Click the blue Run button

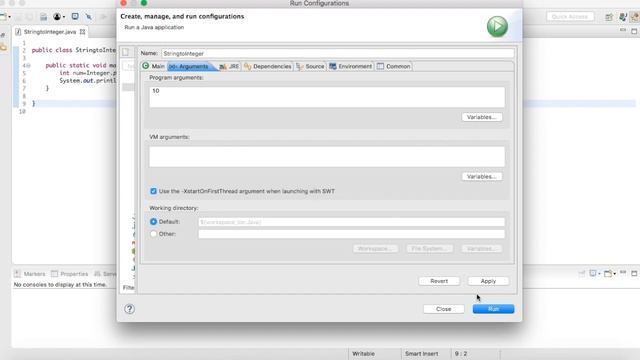click(493, 309)
